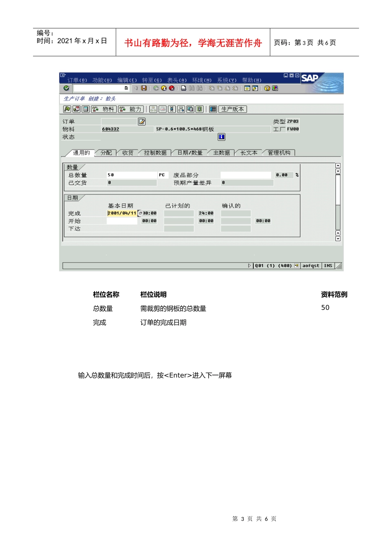Select the 通用的 tab
Viewport: 392px width, 555px height.
pyautogui.click(x=81, y=153)
